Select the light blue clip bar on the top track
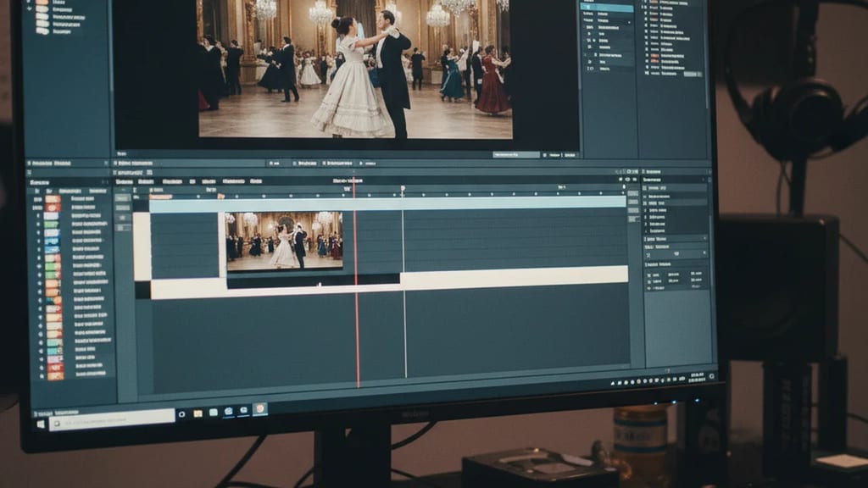The height and width of the screenshot is (488, 868). pyautogui.click(x=387, y=203)
